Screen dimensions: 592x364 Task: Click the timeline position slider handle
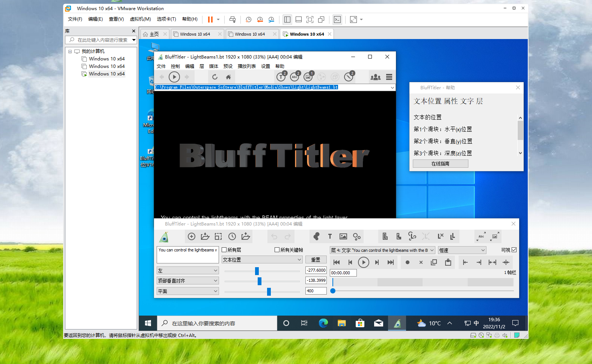(333, 291)
